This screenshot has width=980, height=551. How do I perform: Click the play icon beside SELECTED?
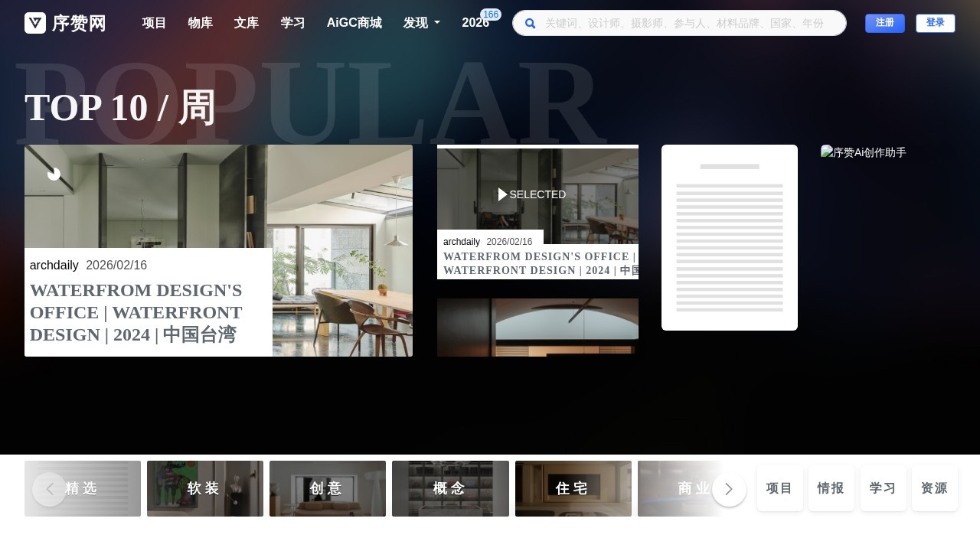coord(502,194)
